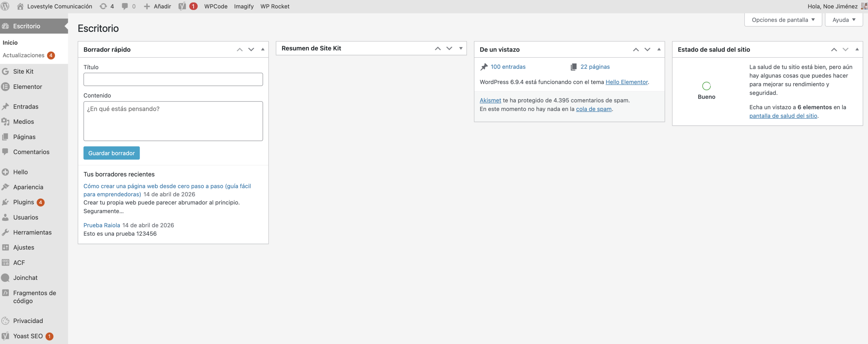
Task: Open Elementor in the sidebar
Action: [27, 87]
